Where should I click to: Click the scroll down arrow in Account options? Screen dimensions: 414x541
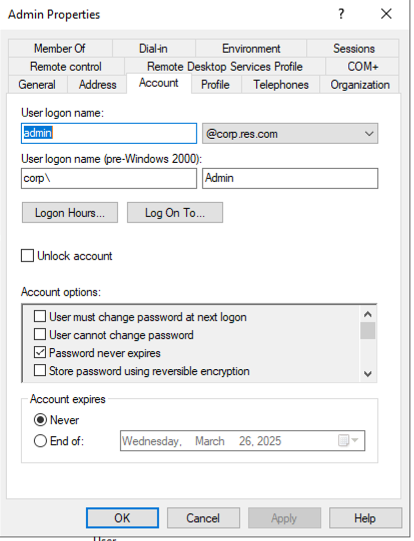point(368,374)
